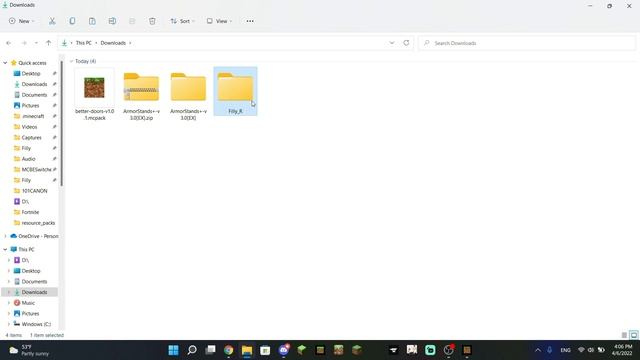Image resolution: width=640 pixels, height=360 pixels.
Task: Click the microphone tray icon
Action: click(550, 350)
